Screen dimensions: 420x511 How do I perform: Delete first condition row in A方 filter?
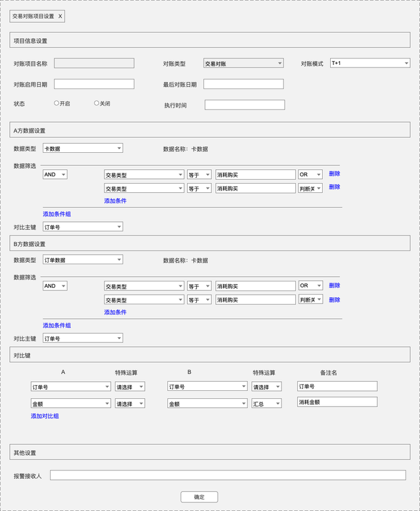pos(334,174)
